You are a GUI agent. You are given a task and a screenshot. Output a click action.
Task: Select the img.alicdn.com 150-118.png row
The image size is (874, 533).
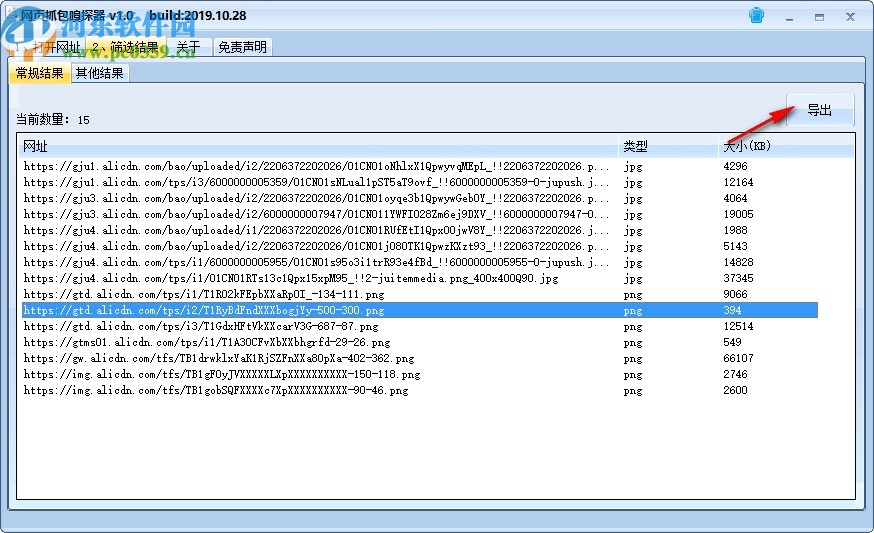point(420,375)
